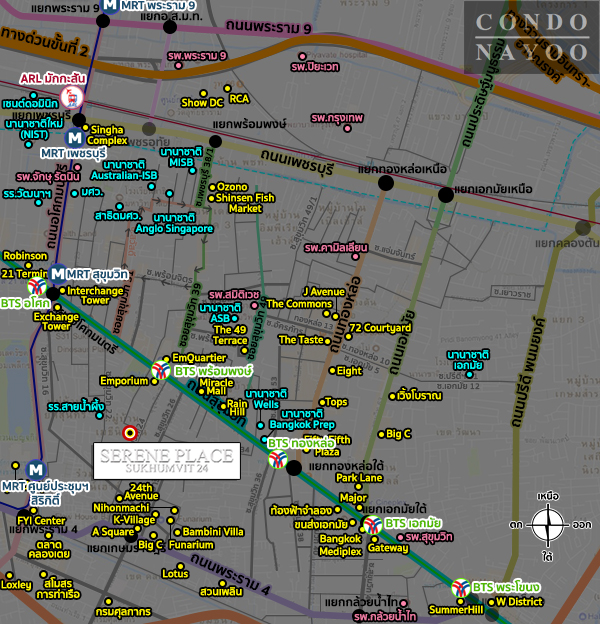Click the pink dot for Camillian hospital

pyautogui.click(x=355, y=256)
